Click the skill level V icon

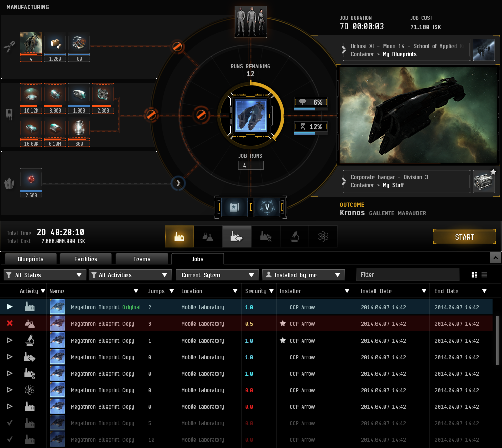click(267, 207)
